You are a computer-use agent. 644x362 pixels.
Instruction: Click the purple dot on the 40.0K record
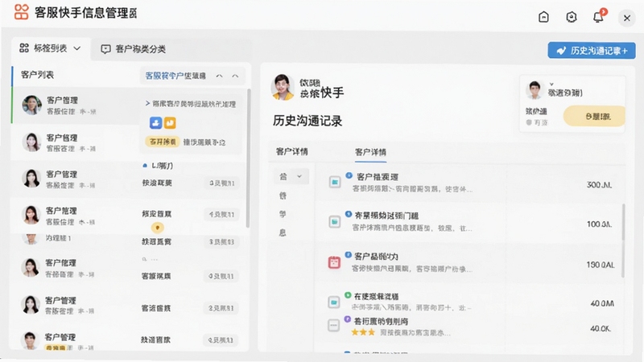tap(348, 319)
